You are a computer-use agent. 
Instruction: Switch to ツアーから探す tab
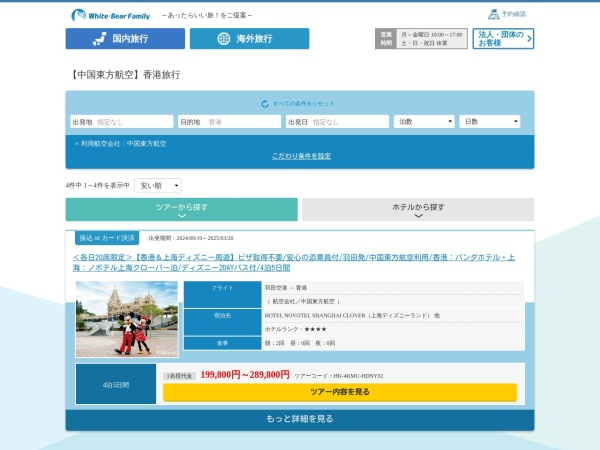(x=181, y=209)
